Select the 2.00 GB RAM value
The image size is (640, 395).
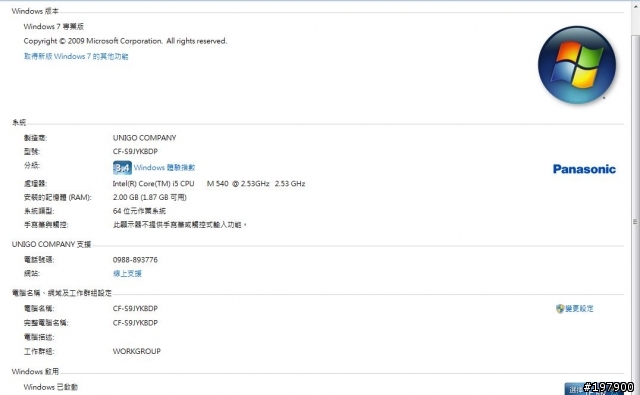point(149,198)
